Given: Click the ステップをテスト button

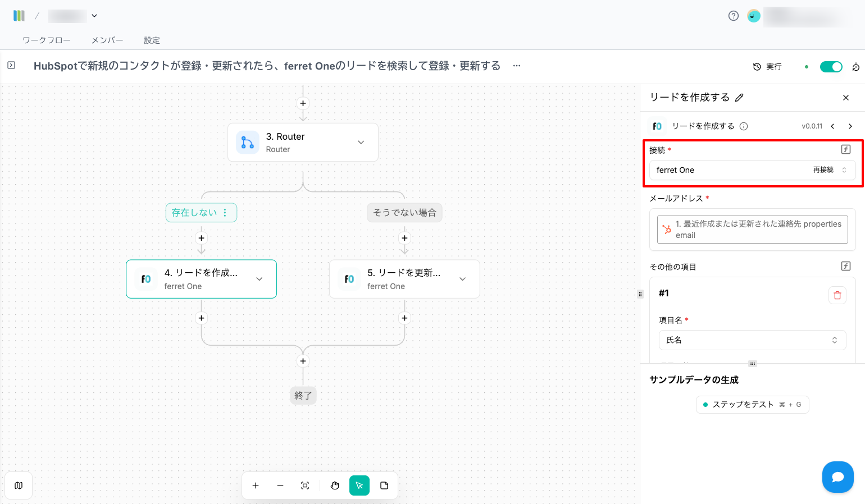Looking at the screenshot, I should tap(752, 405).
